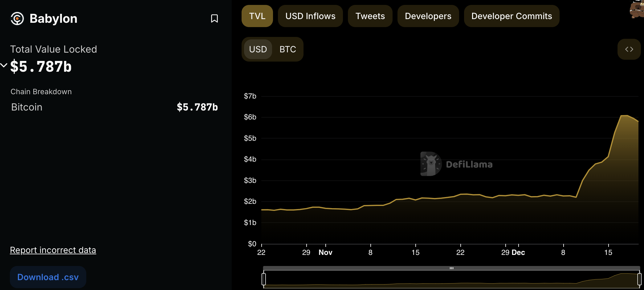Switch to the USD Inflows tab
644x290 pixels.
coord(310,16)
